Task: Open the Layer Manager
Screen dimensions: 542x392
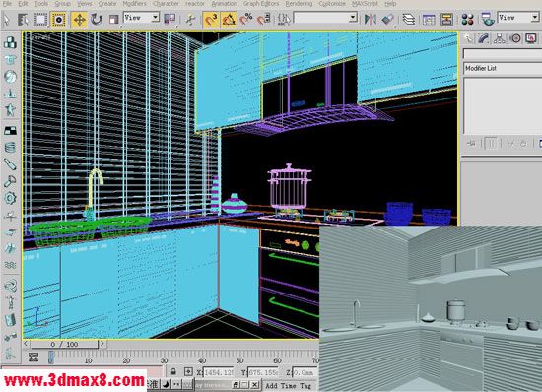Action: pos(409,19)
